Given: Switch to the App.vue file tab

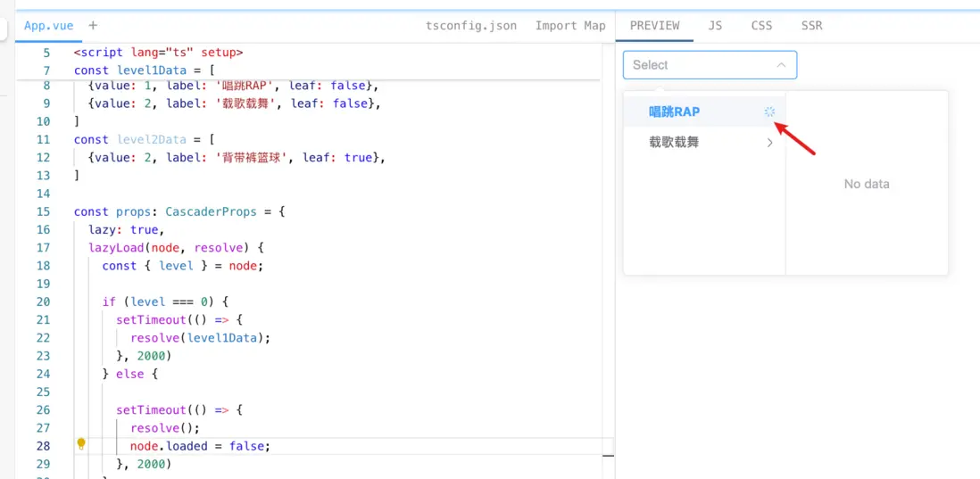Looking at the screenshot, I should (x=49, y=26).
